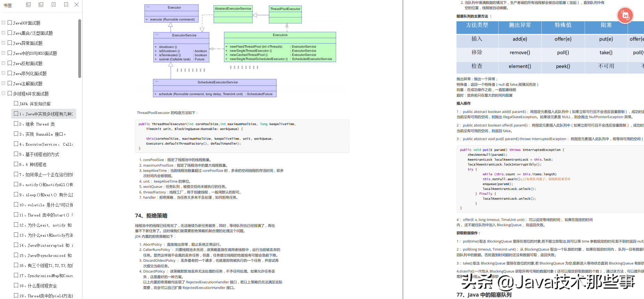Viewport: 644px width, 299px height.
Task: Click the 获取数据操作 subheading
Action: (x=468, y=233)
